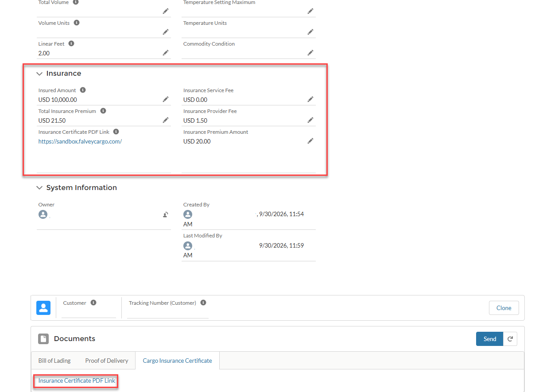
Task: Click the Send button in Documents
Action: click(490, 339)
